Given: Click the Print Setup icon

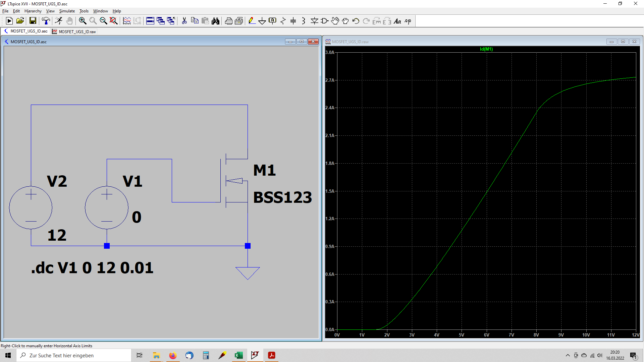Looking at the screenshot, I should [x=239, y=21].
